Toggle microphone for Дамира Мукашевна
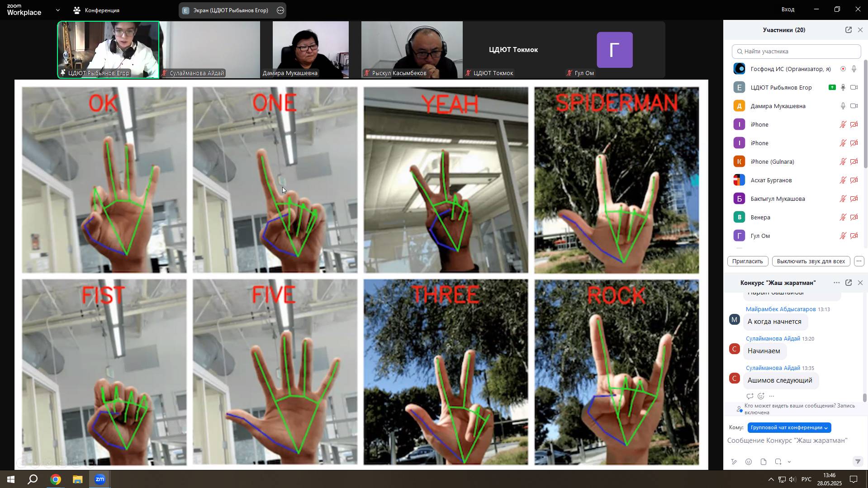The height and width of the screenshot is (488, 868). [843, 106]
